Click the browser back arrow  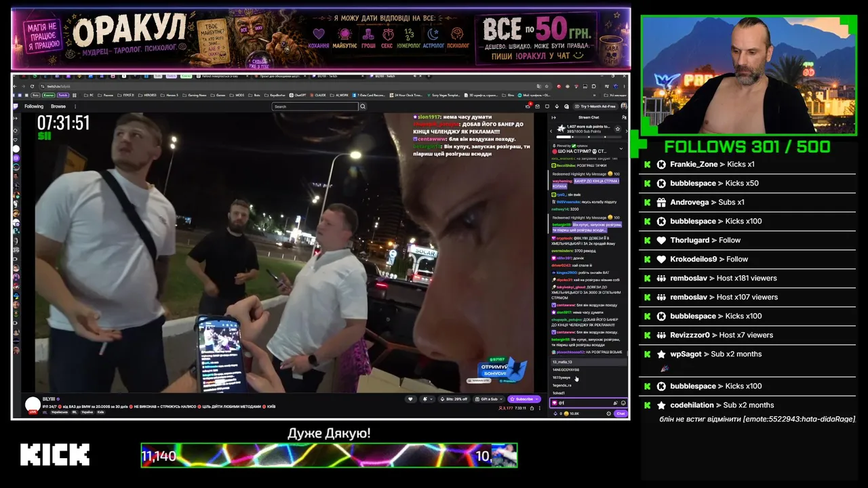pos(16,86)
